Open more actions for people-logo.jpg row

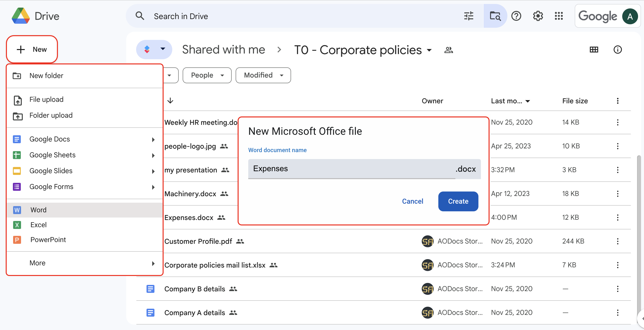coord(618,146)
